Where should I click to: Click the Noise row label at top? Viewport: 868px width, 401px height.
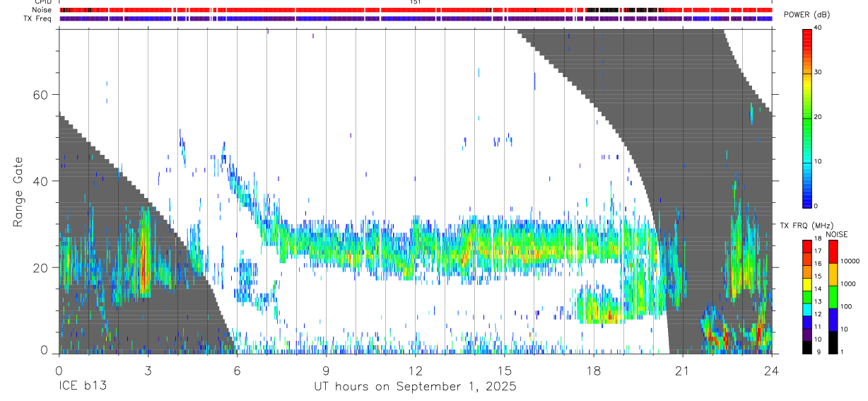point(41,10)
